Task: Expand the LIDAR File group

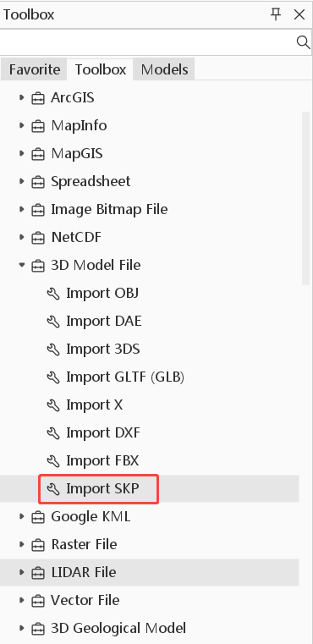Action: (x=22, y=572)
